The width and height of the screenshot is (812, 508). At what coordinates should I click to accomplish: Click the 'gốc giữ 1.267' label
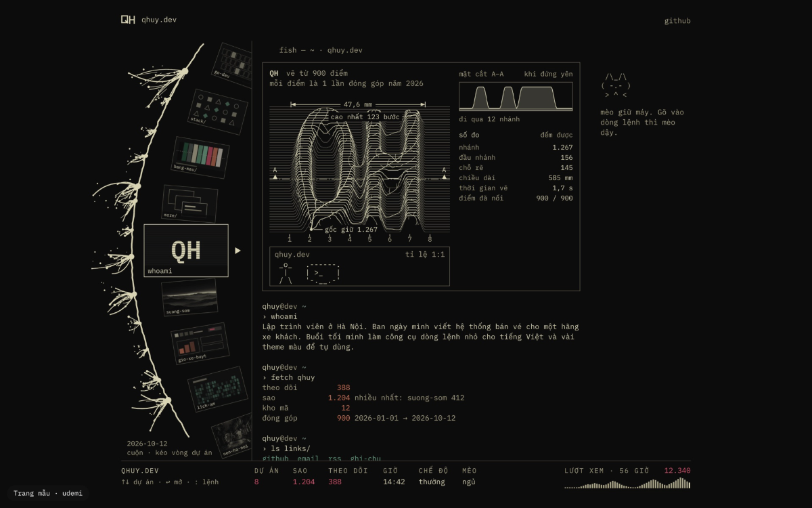[351, 230]
